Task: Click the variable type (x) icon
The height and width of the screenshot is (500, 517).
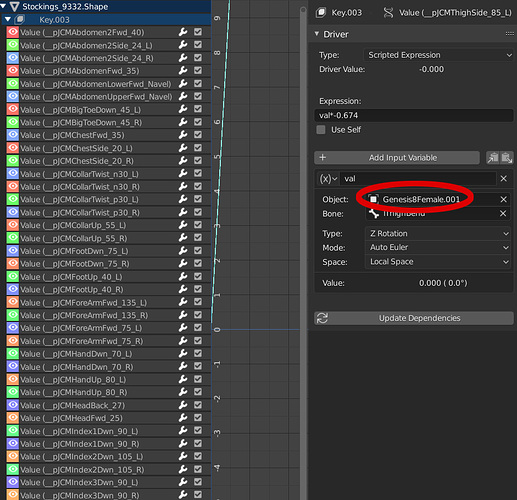Action: pyautogui.click(x=328, y=179)
